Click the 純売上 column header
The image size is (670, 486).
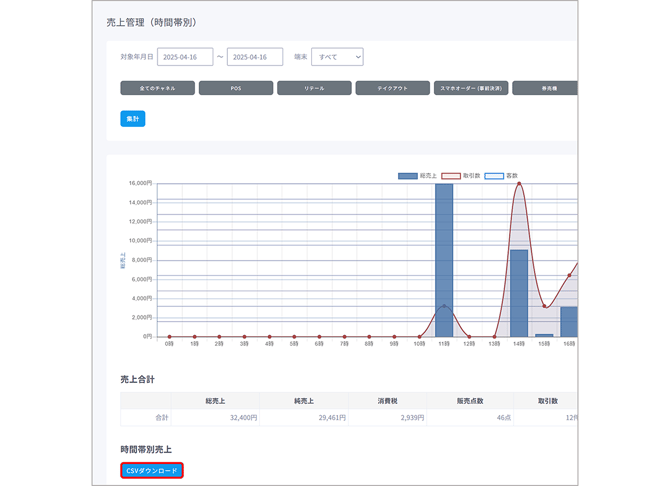(x=304, y=401)
